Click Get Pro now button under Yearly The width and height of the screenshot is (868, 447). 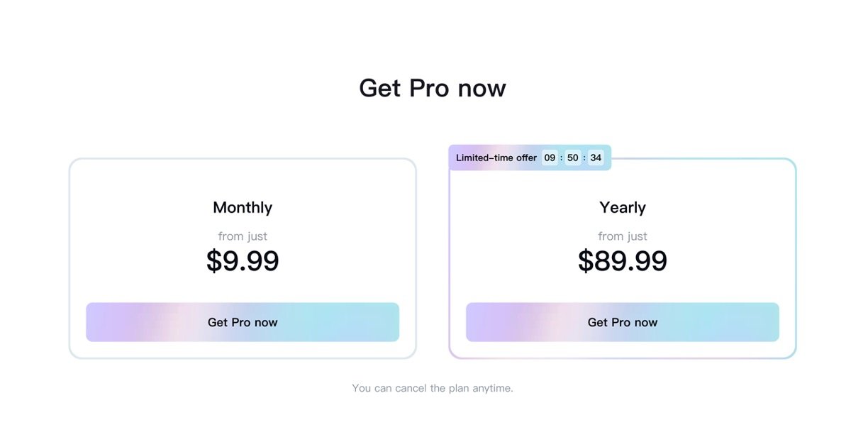tap(622, 322)
